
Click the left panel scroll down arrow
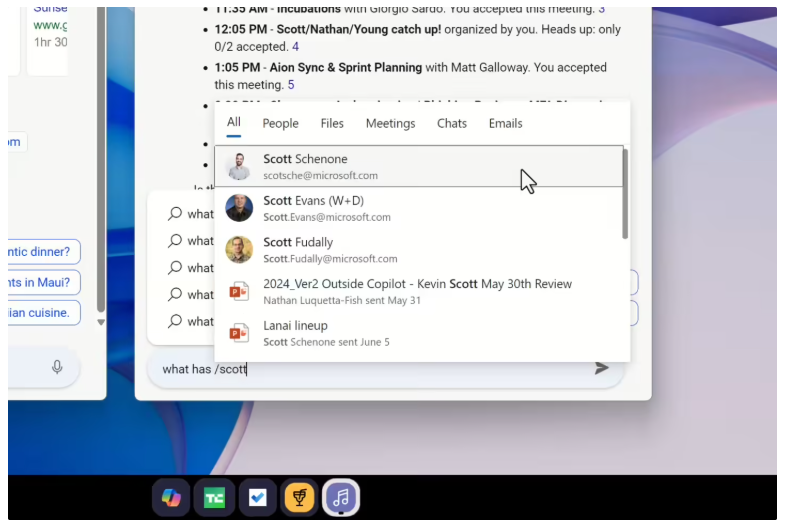[x=101, y=322]
